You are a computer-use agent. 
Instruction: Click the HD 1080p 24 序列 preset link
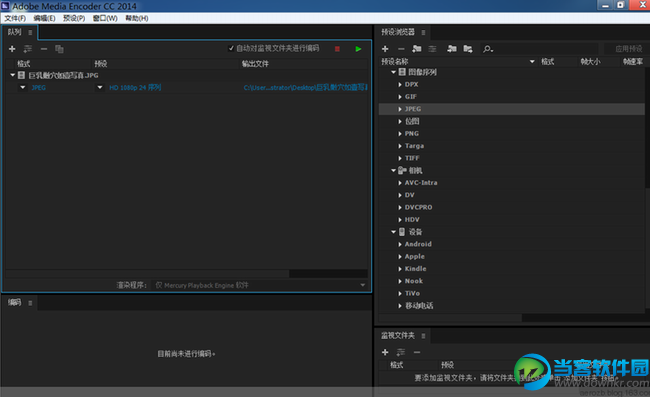(x=135, y=87)
